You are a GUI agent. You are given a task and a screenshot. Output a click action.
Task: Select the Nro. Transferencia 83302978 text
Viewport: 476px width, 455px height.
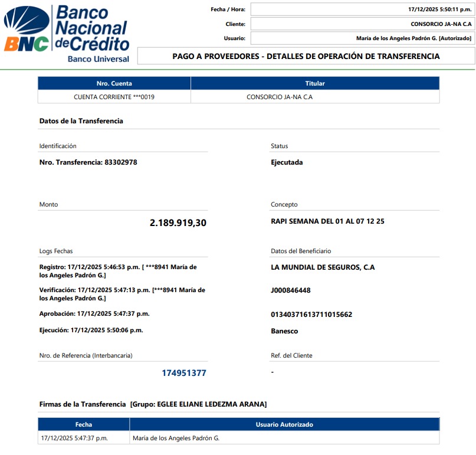coord(88,162)
